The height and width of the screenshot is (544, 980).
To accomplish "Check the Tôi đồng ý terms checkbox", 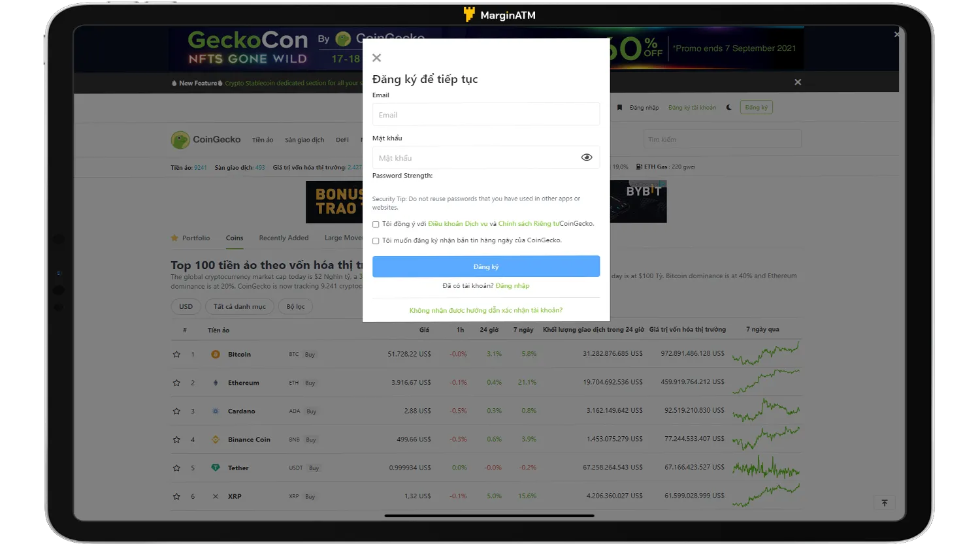I will [x=376, y=224].
